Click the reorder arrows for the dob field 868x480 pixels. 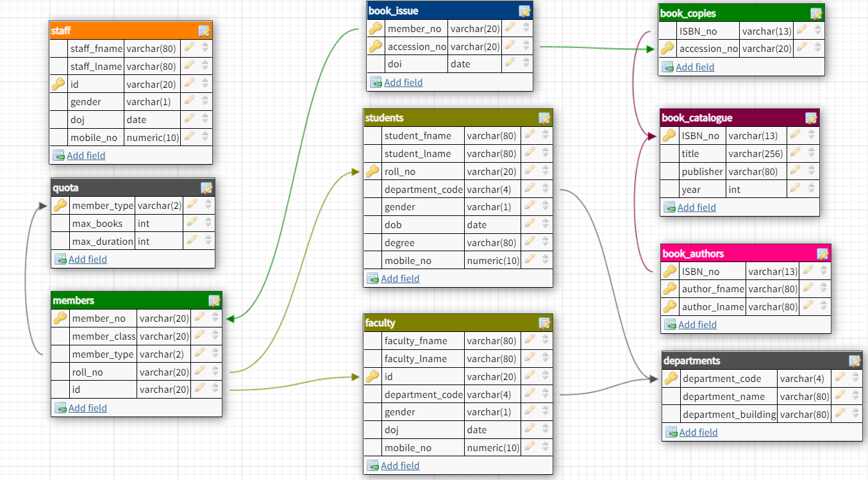click(x=546, y=224)
